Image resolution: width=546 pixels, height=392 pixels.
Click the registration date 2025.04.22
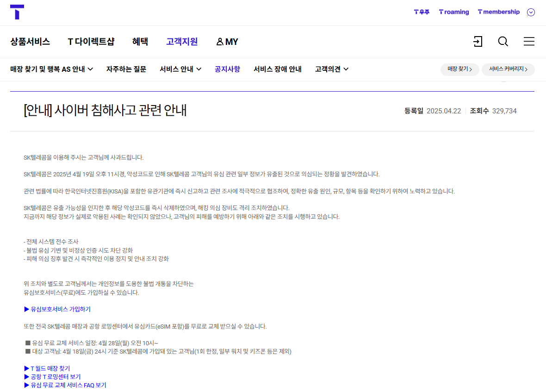click(x=444, y=111)
